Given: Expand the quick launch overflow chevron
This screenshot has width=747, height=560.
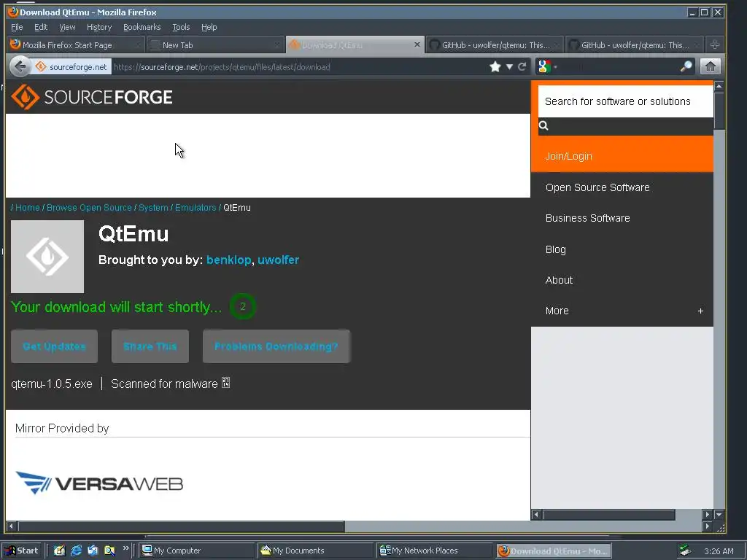Looking at the screenshot, I should 125,548.
